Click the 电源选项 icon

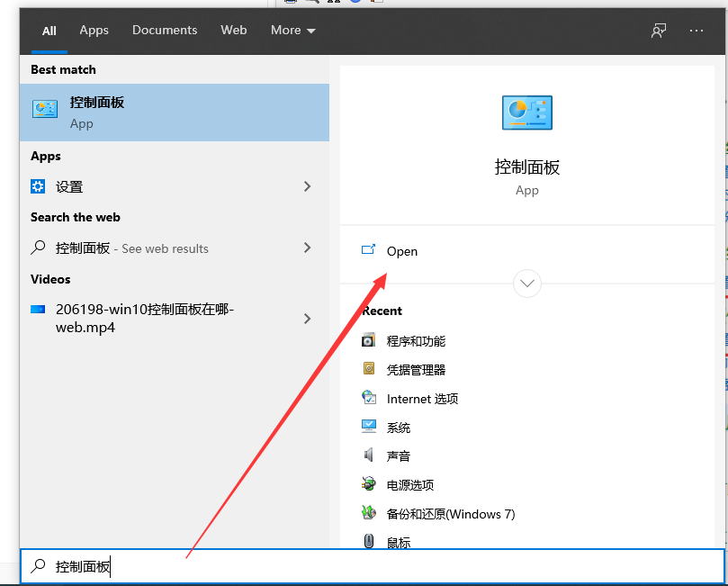(x=369, y=484)
